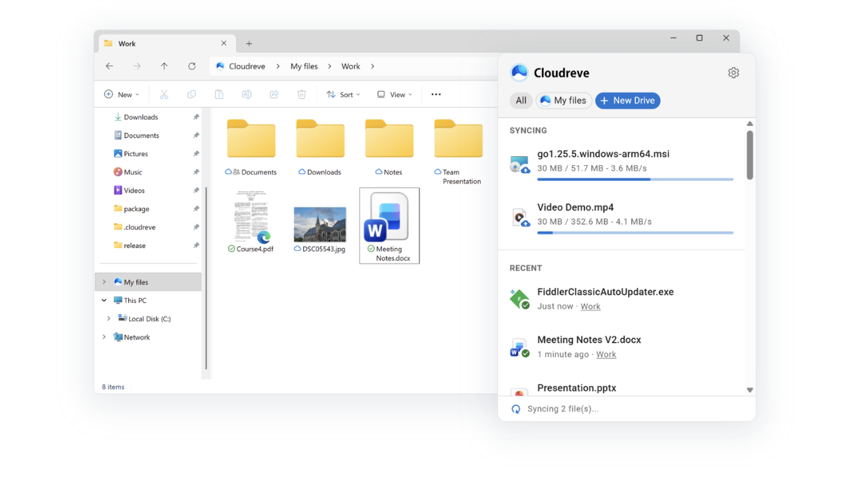The width and height of the screenshot is (868, 488).
Task: Open the New item dropdown
Action: [122, 94]
